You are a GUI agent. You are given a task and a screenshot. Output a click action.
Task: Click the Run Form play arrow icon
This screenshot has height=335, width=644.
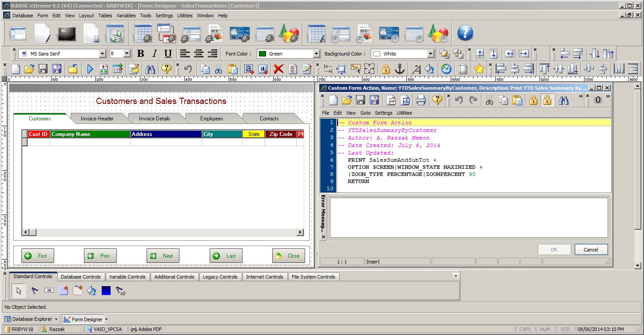(90, 69)
